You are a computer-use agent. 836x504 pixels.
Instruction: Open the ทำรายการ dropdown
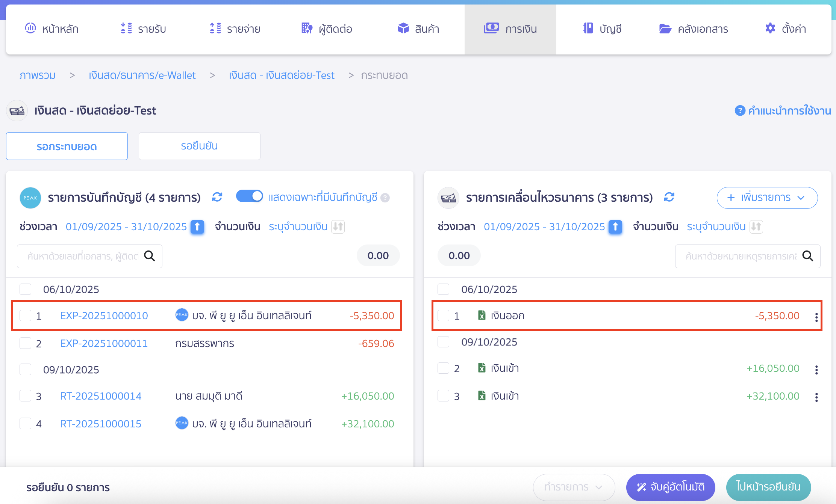click(574, 487)
